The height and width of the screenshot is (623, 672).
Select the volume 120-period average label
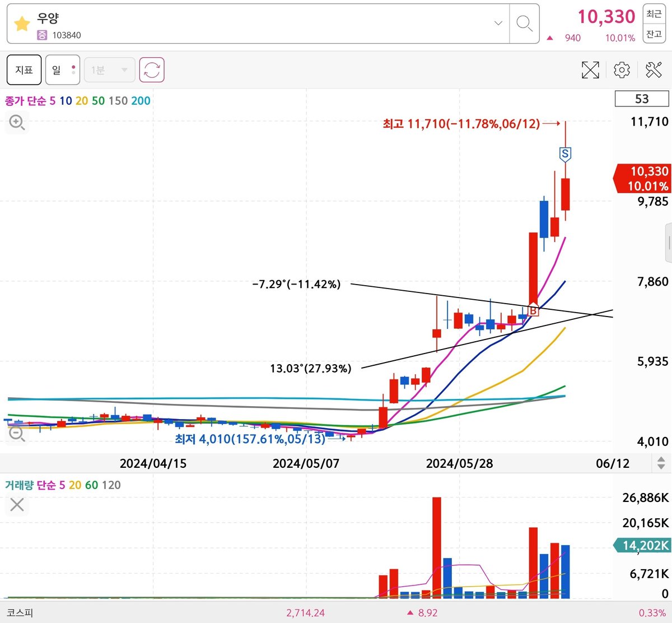[x=111, y=485]
